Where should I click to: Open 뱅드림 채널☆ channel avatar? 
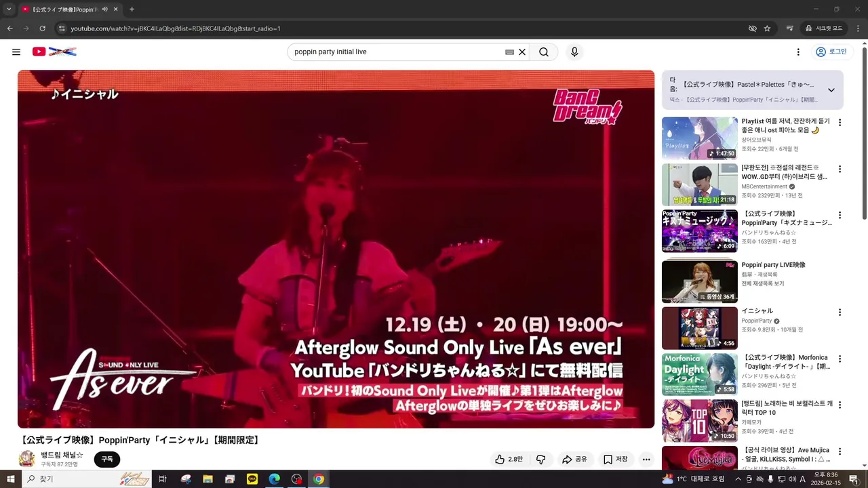[27, 459]
